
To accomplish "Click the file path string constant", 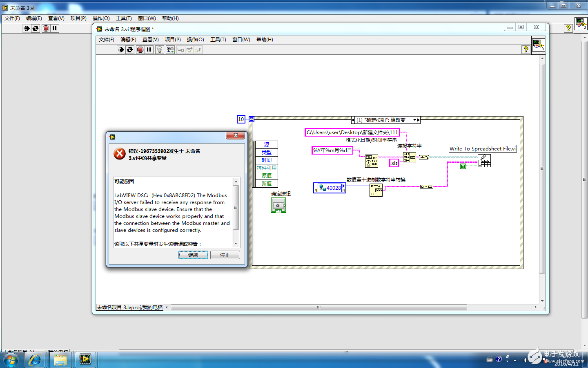I will [352, 132].
